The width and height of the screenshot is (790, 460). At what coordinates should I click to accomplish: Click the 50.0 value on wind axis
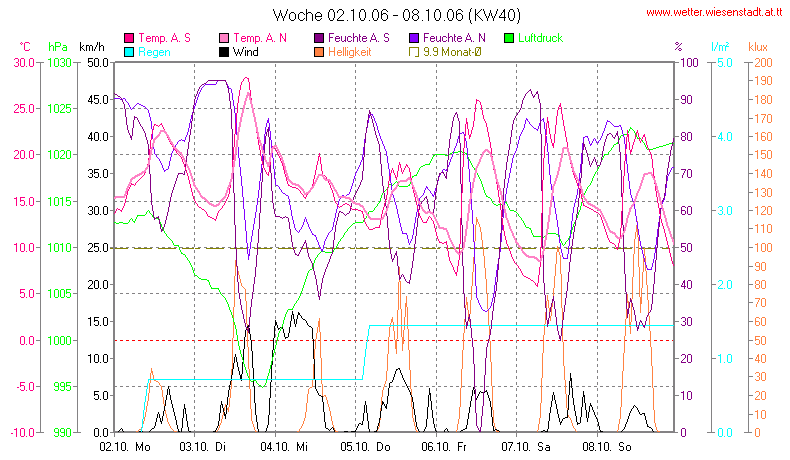98,63
